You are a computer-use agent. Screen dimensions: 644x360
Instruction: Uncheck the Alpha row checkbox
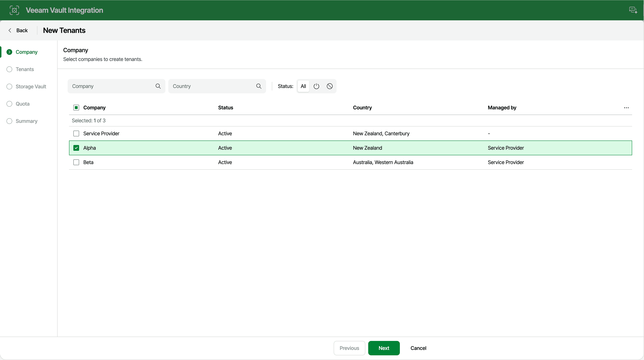[x=76, y=148]
